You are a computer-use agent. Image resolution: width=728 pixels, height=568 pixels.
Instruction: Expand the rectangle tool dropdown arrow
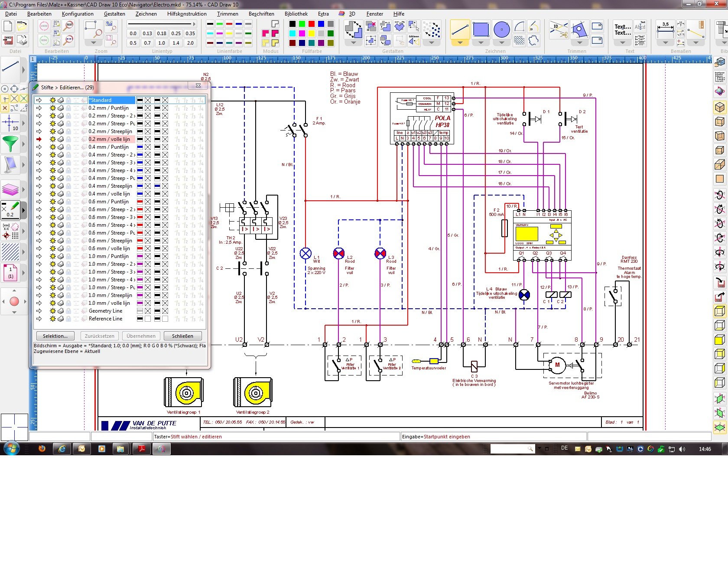tap(481, 43)
